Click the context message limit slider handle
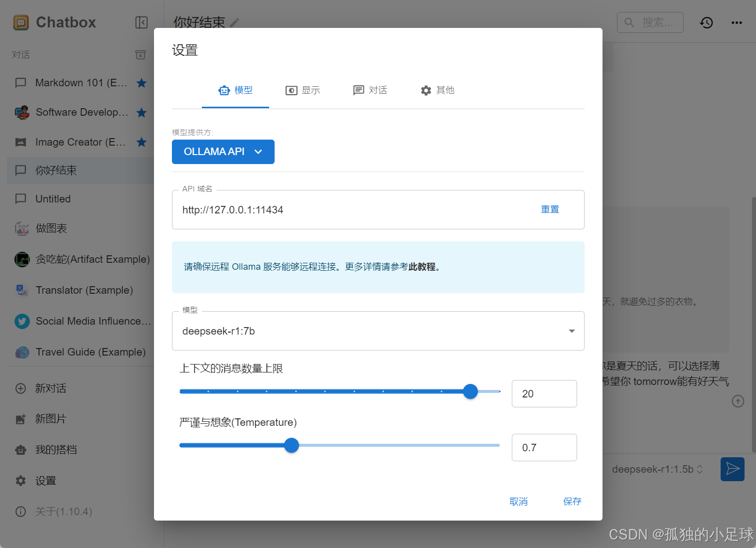Image resolution: width=756 pixels, height=548 pixels. pyautogui.click(x=470, y=391)
